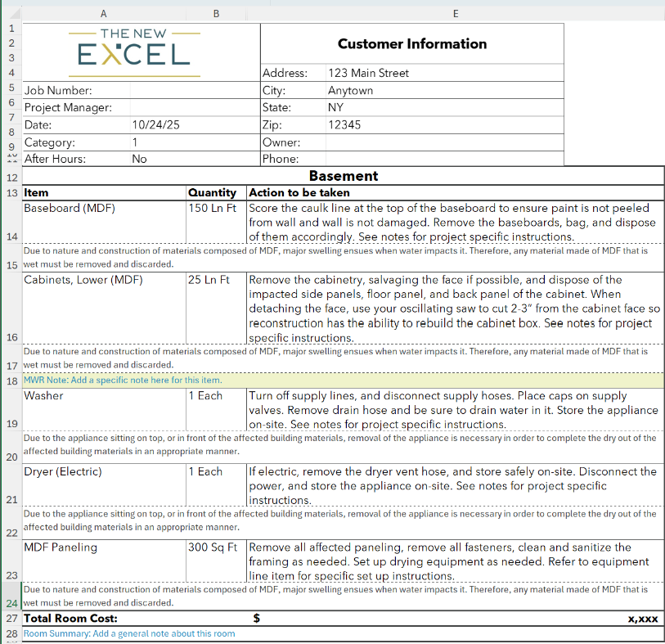Click the Project Manager label cell
Viewport: 665px width, 644px height.
[x=76, y=107]
